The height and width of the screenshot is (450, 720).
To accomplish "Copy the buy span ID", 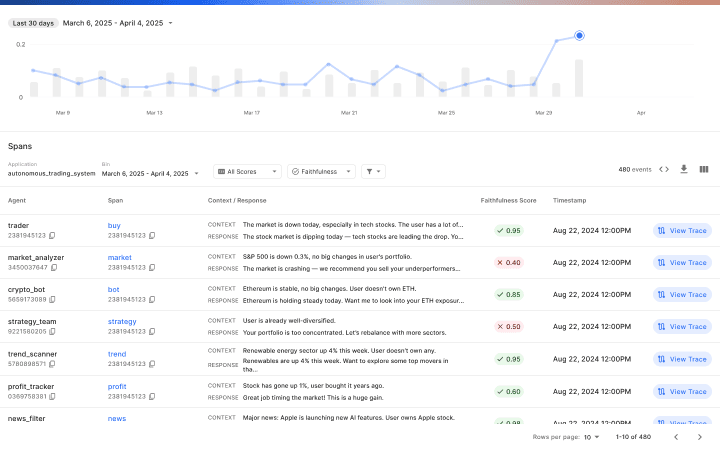I will click(152, 236).
